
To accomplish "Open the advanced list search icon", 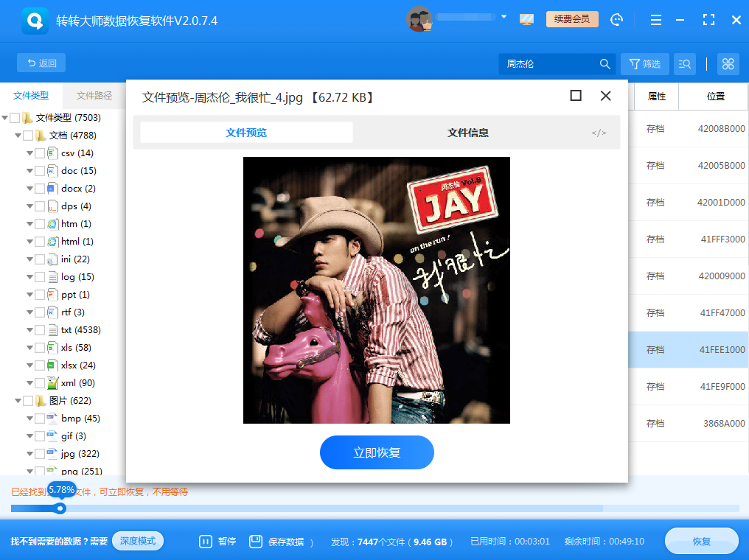I will point(684,64).
